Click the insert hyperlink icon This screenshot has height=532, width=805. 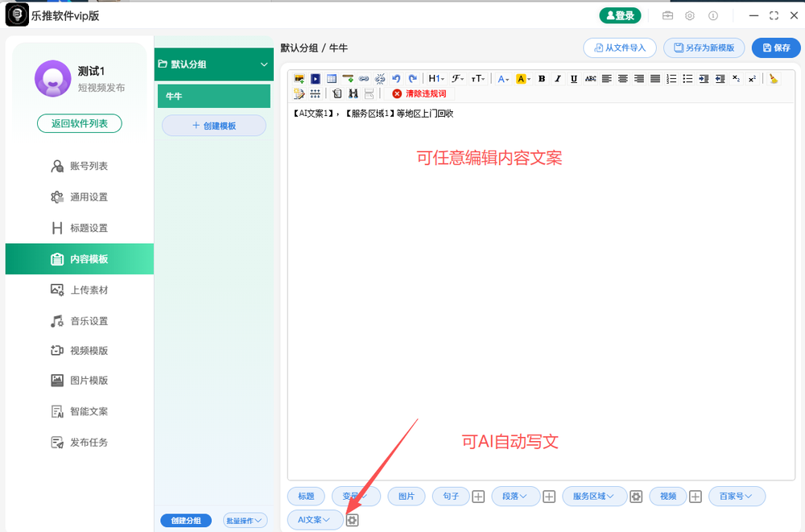tap(365, 78)
